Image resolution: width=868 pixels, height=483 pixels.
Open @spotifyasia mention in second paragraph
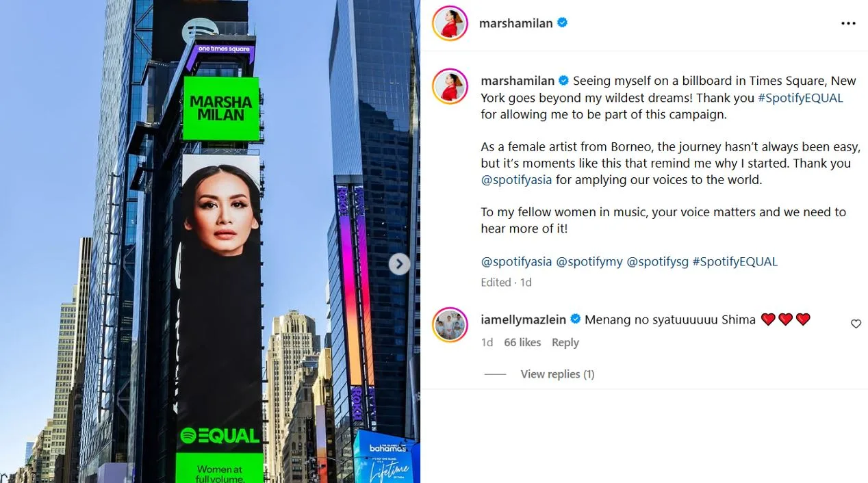[x=516, y=180]
